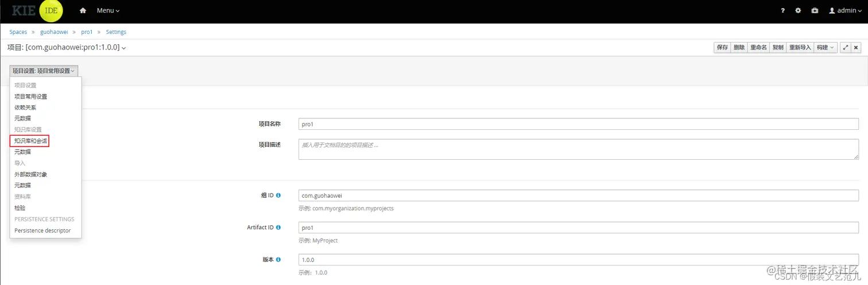
Task: Click the 知识库设置 section header
Action: coord(28,130)
